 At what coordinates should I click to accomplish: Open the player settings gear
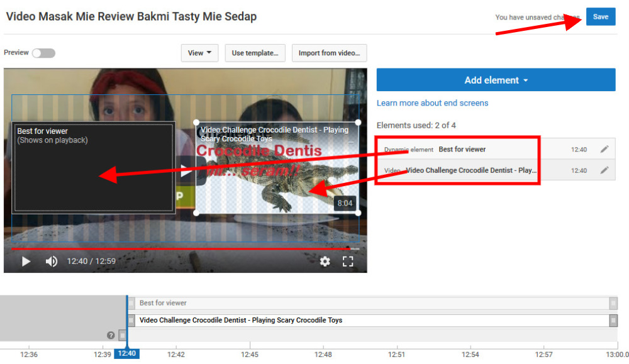click(x=325, y=262)
